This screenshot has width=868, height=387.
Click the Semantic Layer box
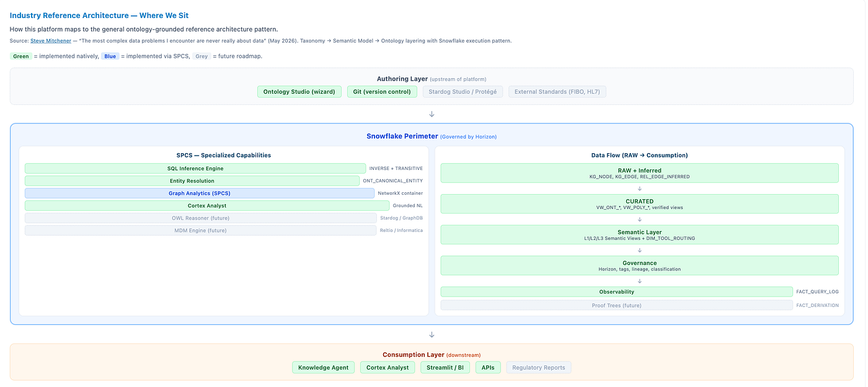point(639,235)
